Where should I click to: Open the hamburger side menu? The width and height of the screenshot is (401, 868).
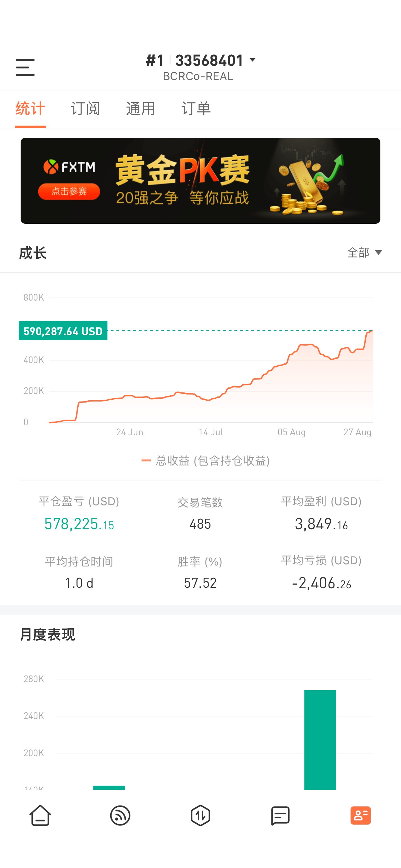[x=25, y=67]
